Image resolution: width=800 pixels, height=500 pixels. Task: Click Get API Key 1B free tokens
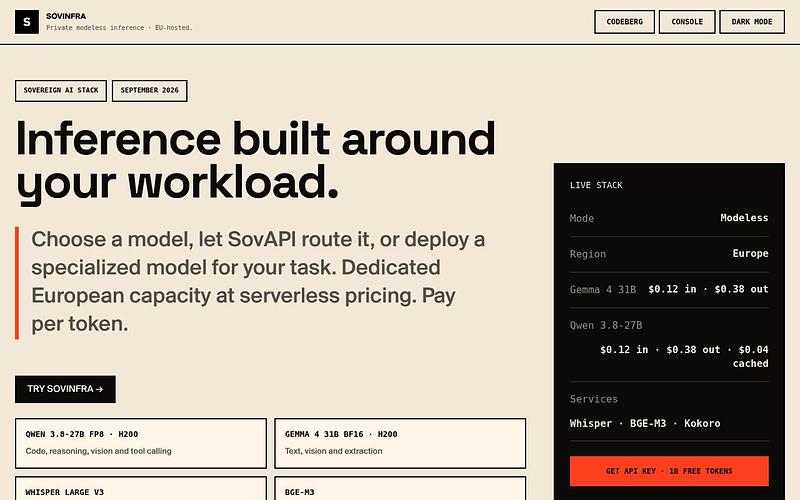coord(669,471)
